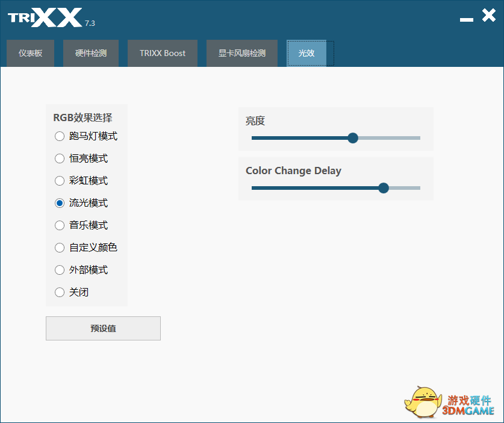The width and height of the screenshot is (504, 423).
Task: Click the 预设值 button
Action: point(103,328)
